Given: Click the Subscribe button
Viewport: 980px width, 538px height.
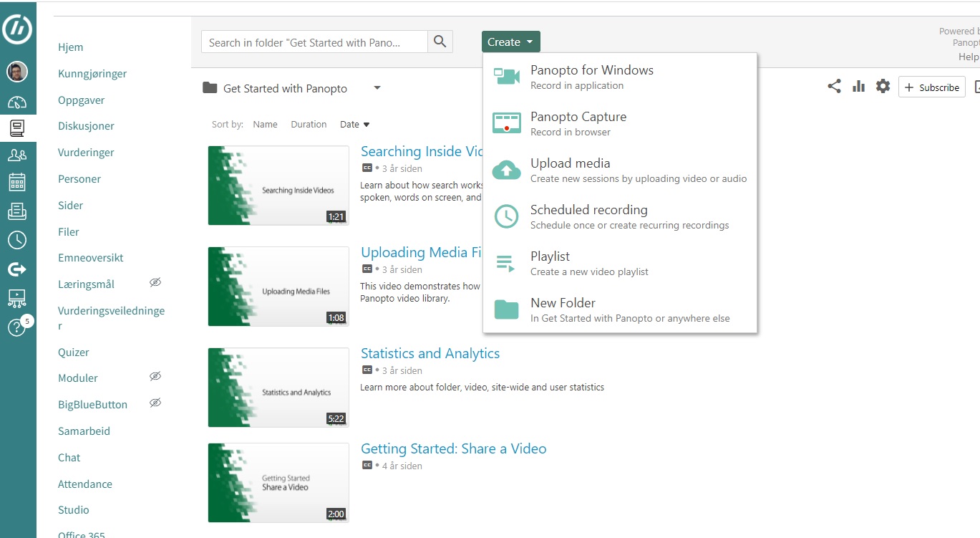Looking at the screenshot, I should pyautogui.click(x=932, y=87).
